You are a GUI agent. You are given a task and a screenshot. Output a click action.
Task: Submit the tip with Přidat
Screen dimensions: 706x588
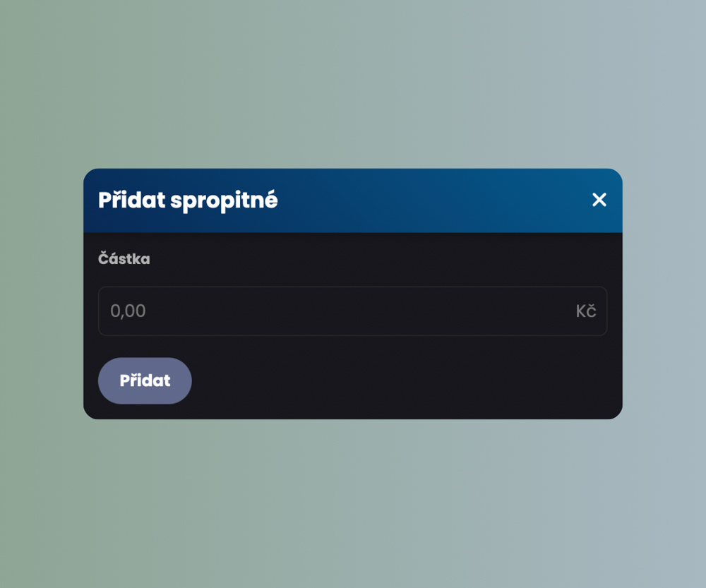(x=145, y=380)
